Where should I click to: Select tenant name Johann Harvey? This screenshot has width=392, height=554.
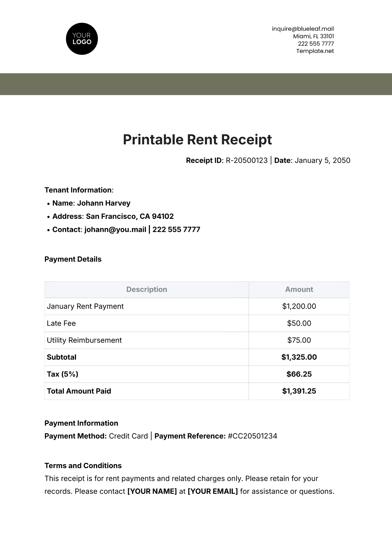pos(104,203)
